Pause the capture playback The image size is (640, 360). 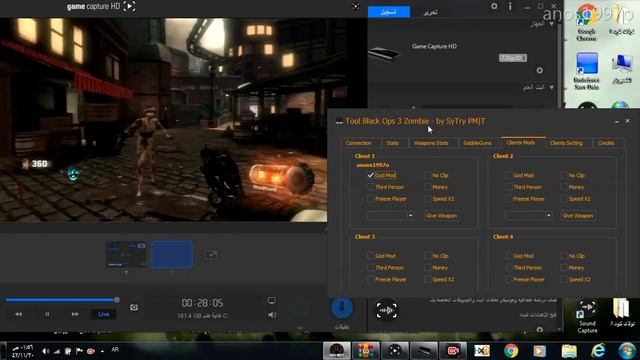point(47,314)
